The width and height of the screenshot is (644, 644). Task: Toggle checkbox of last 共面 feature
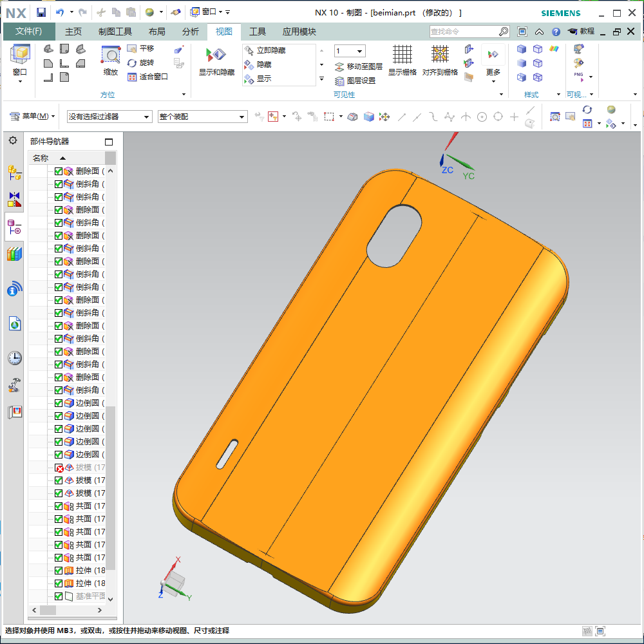(59, 557)
